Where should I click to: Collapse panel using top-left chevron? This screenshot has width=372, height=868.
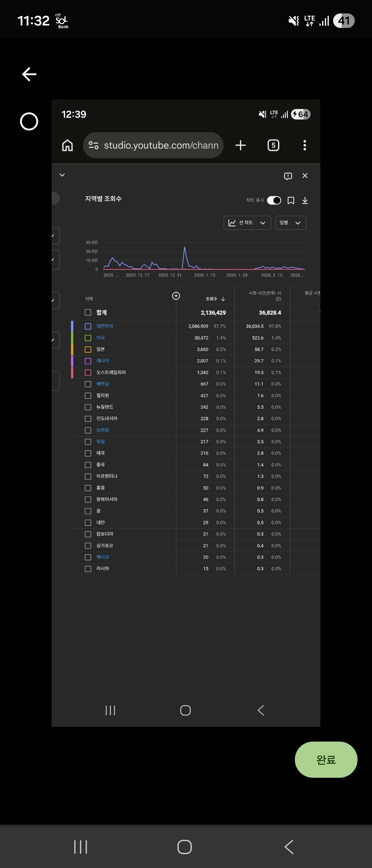[62, 175]
